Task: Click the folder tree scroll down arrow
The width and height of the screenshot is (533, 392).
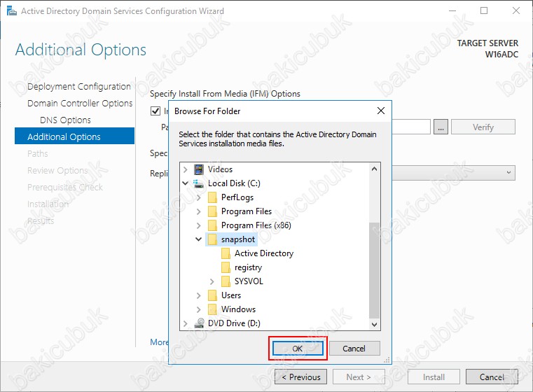Action: coord(374,324)
